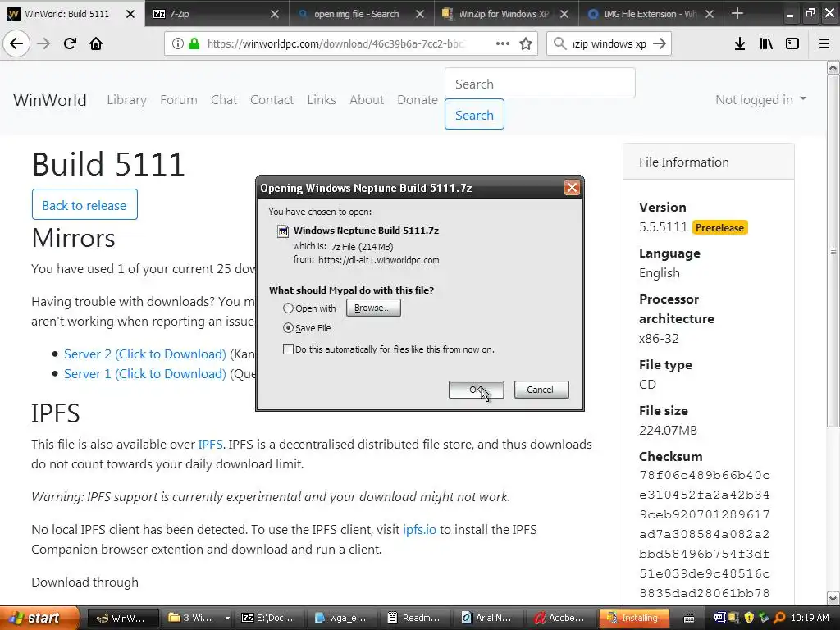
Task: Click the browser search box with zip windows xp
Action: 609,43
